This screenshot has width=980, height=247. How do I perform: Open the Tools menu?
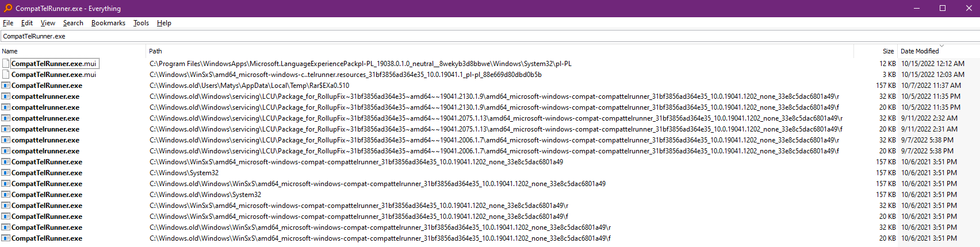(x=141, y=23)
